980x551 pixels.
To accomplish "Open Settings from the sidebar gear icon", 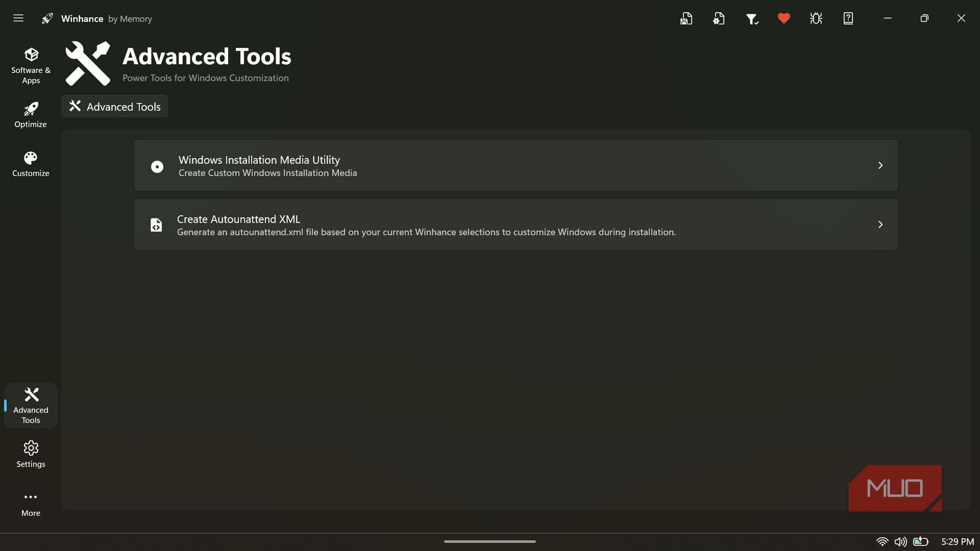I will point(30,453).
